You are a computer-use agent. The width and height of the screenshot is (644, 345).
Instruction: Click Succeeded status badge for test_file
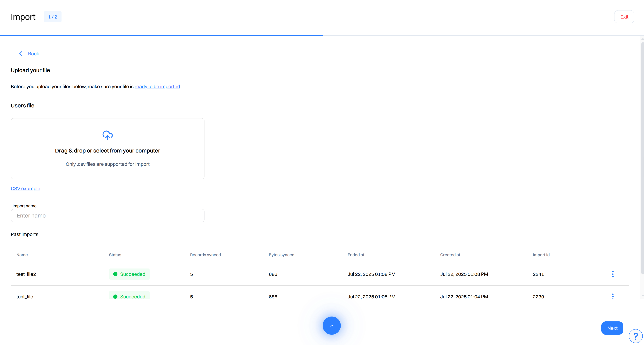coord(129,295)
